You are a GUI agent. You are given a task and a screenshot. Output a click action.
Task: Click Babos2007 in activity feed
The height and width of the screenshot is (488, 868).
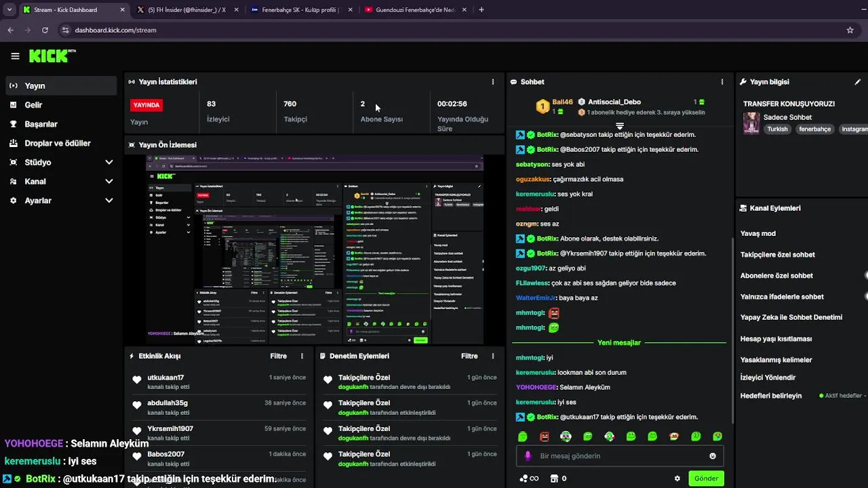[x=166, y=454]
